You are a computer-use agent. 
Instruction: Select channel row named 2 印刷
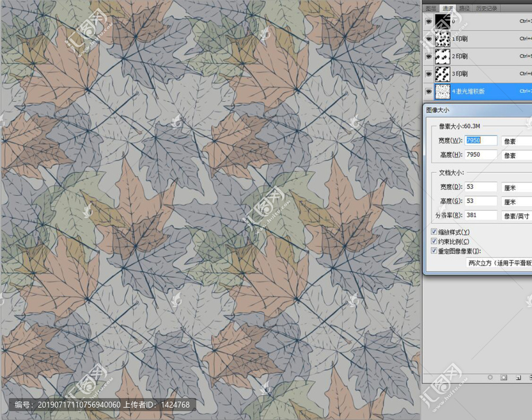pyautogui.click(x=478, y=56)
